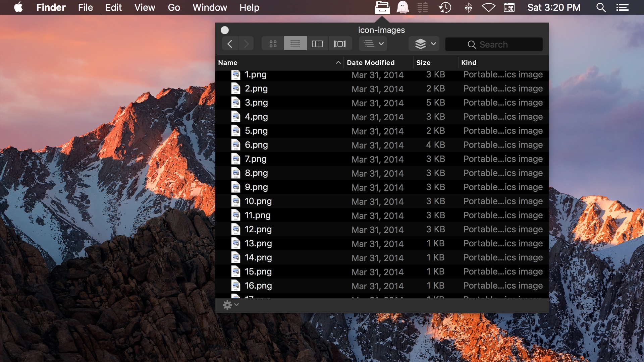Switch to Cover Flow view

pos(340,43)
